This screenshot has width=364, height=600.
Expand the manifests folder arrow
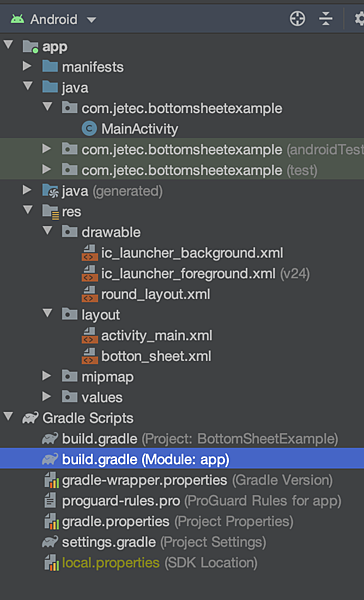pyautogui.click(x=27, y=66)
